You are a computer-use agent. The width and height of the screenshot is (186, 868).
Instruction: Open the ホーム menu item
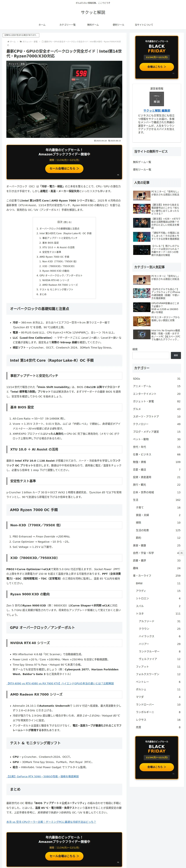(42, 25)
